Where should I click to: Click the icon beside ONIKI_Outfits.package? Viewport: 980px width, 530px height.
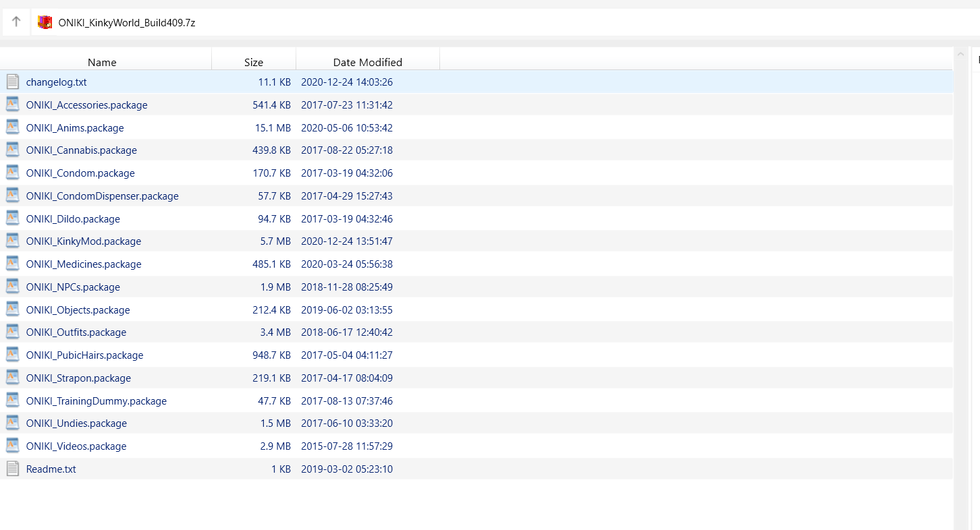tap(13, 332)
